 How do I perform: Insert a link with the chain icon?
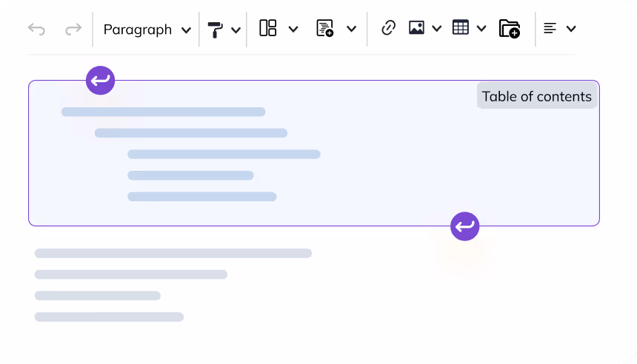point(388,29)
